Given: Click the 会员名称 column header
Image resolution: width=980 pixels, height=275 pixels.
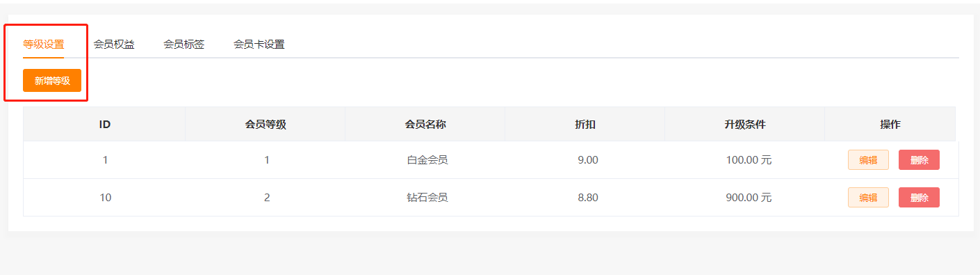Looking at the screenshot, I should coord(425,125).
